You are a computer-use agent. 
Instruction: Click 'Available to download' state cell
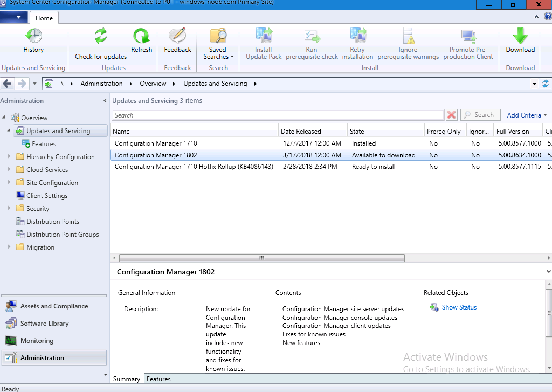[383, 155]
